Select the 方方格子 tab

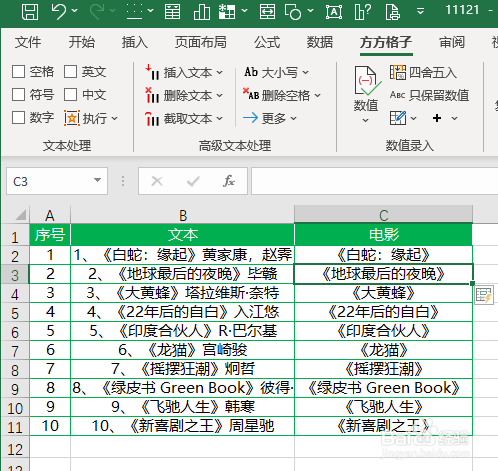pos(386,42)
